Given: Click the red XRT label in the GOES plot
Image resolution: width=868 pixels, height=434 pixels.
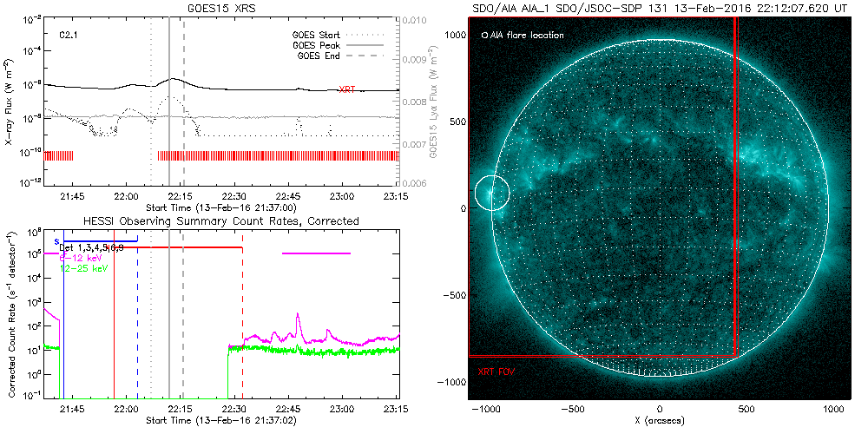Looking at the screenshot, I should (x=346, y=89).
